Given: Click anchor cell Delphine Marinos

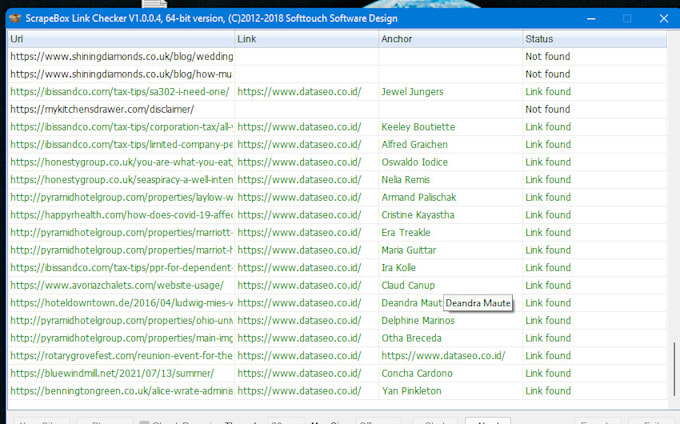Looking at the screenshot, I should pos(418,320).
